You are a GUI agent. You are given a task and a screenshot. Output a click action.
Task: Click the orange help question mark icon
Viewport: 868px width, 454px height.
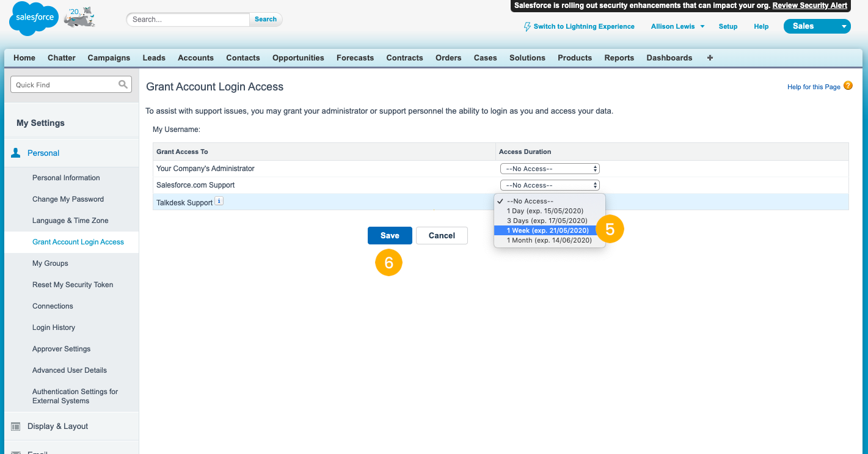pyautogui.click(x=848, y=86)
